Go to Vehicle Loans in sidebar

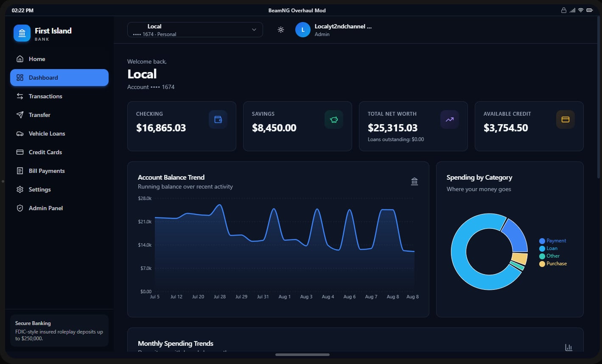coord(59,133)
